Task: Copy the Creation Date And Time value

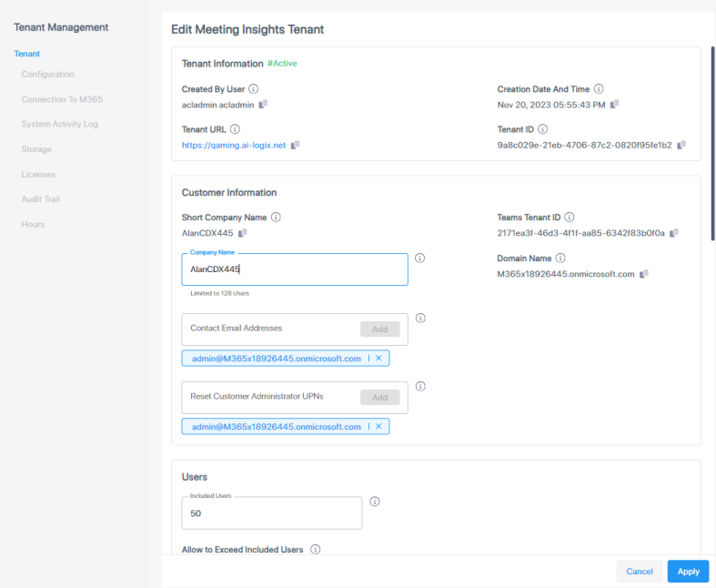Action: [x=615, y=105]
